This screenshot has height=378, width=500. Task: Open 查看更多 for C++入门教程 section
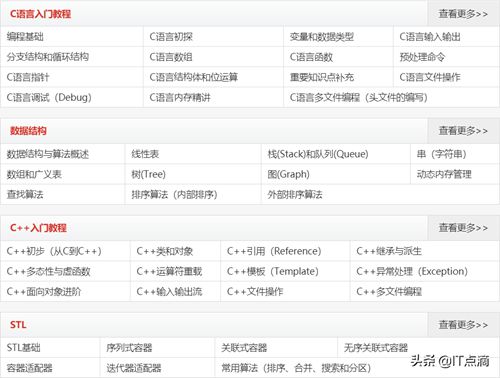(463, 228)
